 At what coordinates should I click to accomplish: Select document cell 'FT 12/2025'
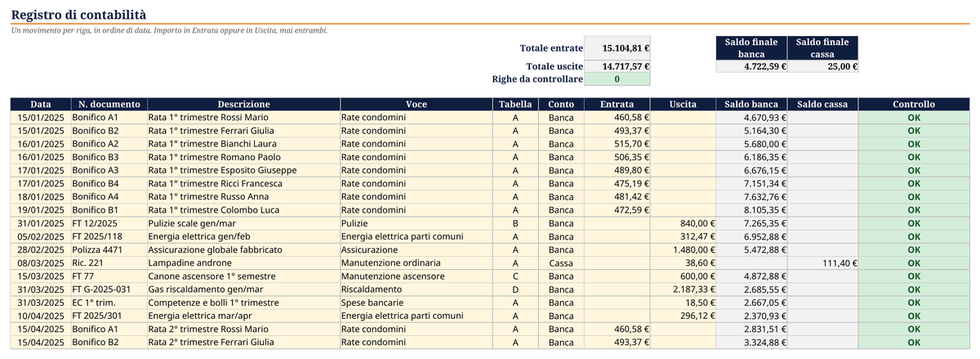109,223
